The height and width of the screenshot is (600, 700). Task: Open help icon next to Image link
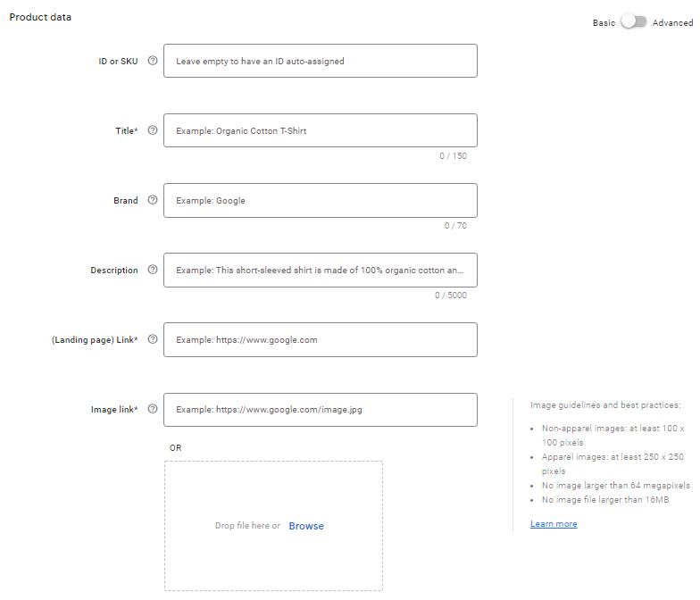(x=153, y=409)
